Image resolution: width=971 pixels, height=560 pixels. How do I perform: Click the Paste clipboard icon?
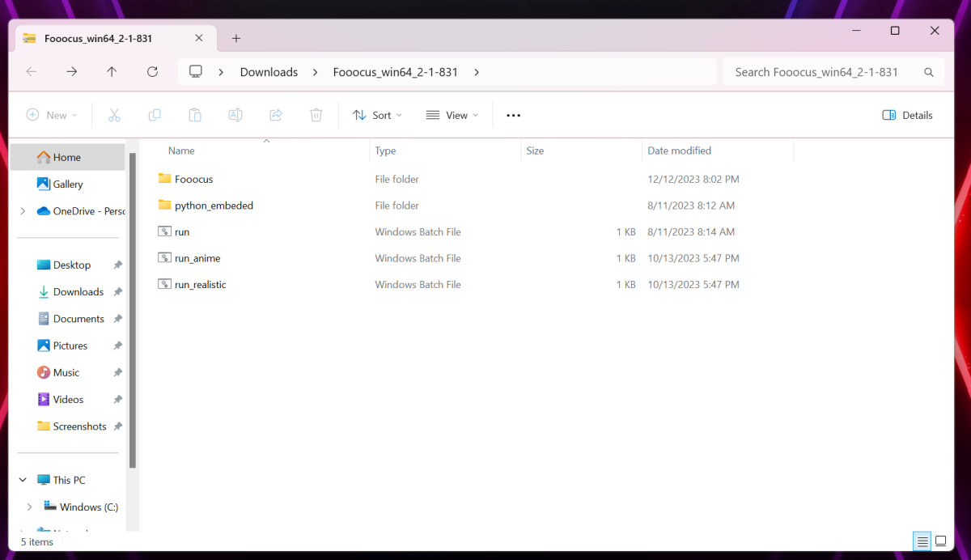click(x=195, y=115)
